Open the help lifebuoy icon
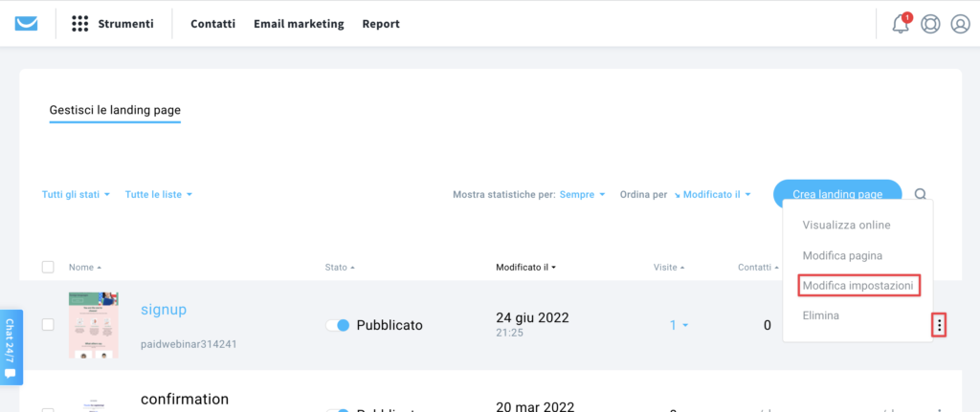 point(930,24)
